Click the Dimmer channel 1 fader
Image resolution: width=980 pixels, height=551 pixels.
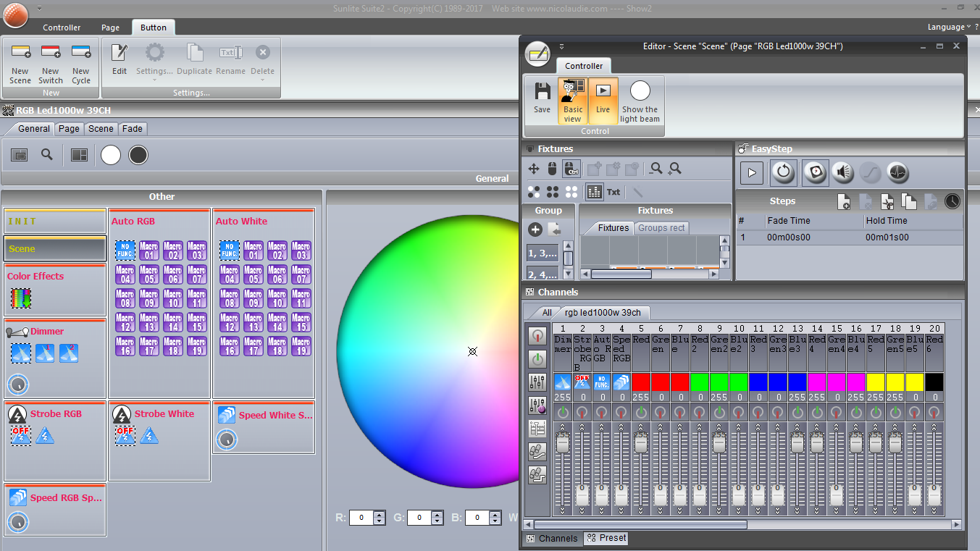[562, 443]
